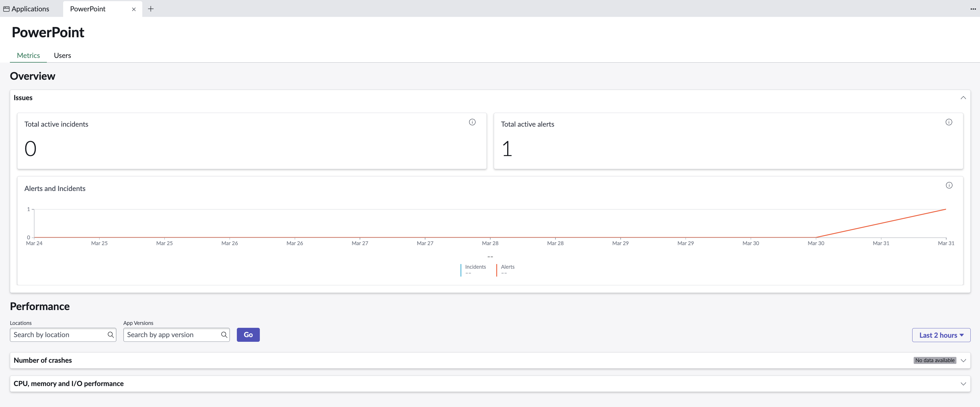
Task: Click the Overview heading
Action: (x=32, y=76)
